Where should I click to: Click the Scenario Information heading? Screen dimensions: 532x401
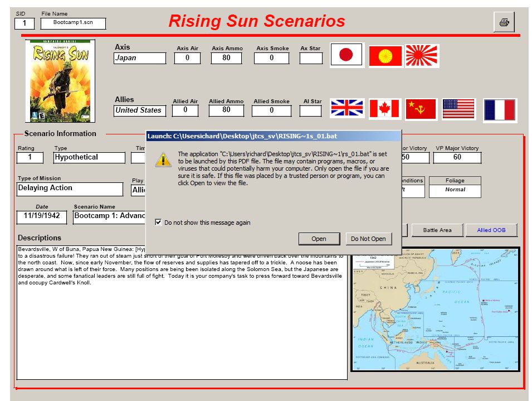(60, 133)
